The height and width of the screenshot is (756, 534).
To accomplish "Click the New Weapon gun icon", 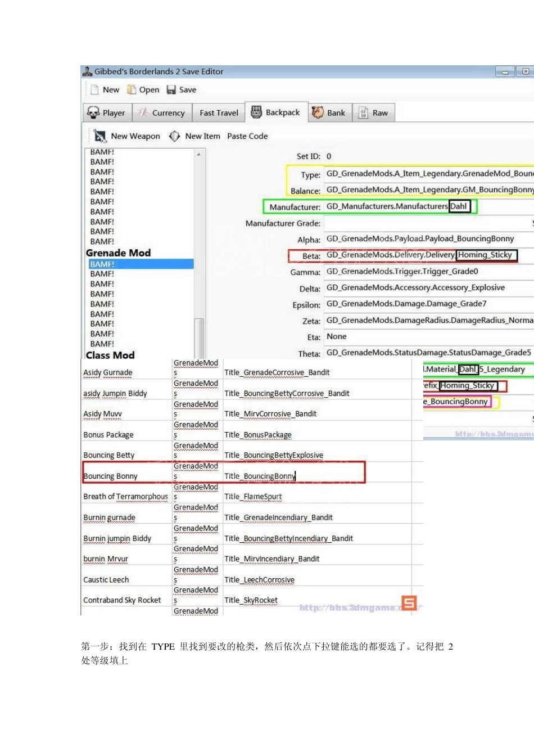I will (x=100, y=136).
